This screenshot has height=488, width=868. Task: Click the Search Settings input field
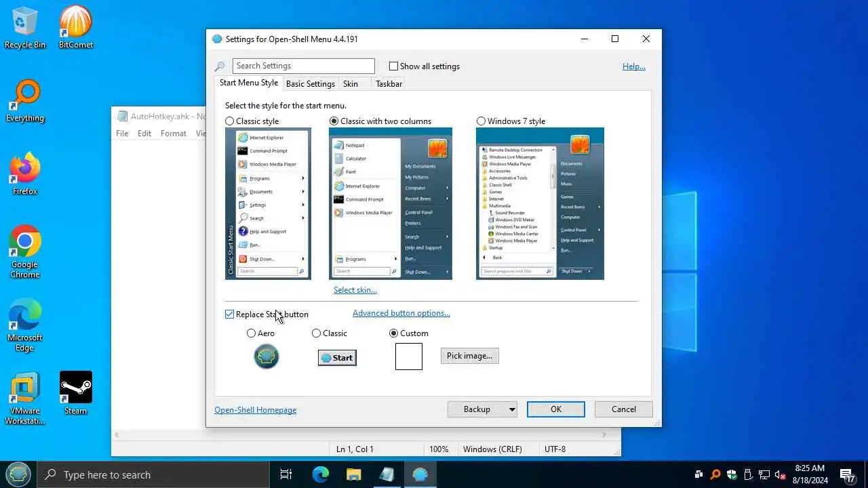(x=304, y=66)
